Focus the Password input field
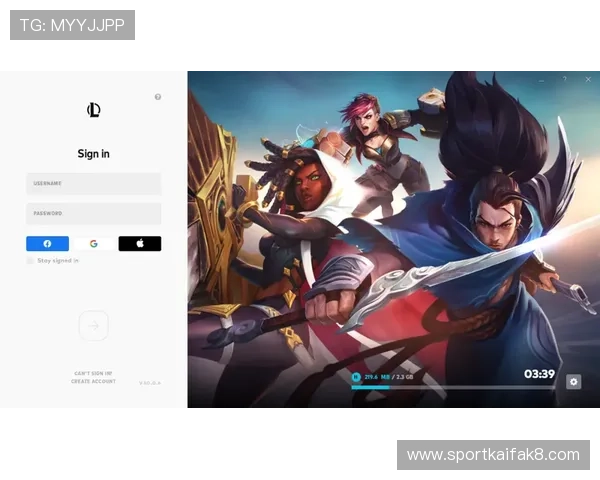 (x=93, y=213)
